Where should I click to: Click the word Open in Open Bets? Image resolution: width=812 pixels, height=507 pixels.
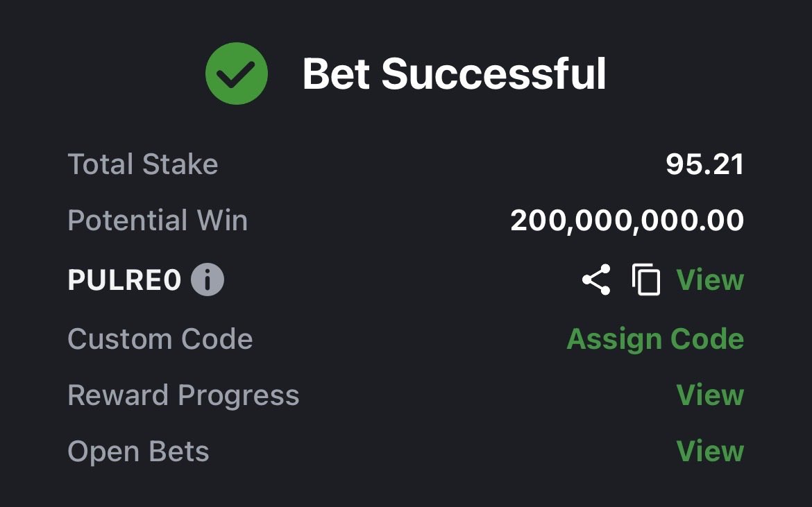coord(97,453)
